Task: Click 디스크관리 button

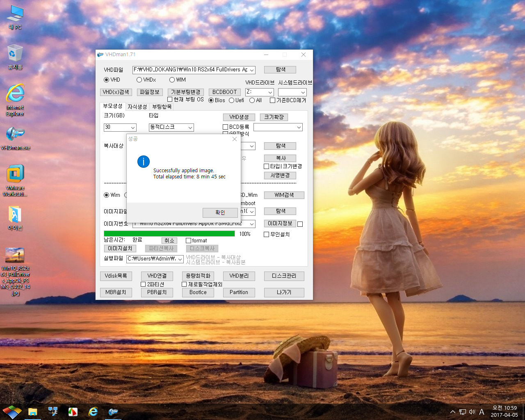Action: click(284, 276)
